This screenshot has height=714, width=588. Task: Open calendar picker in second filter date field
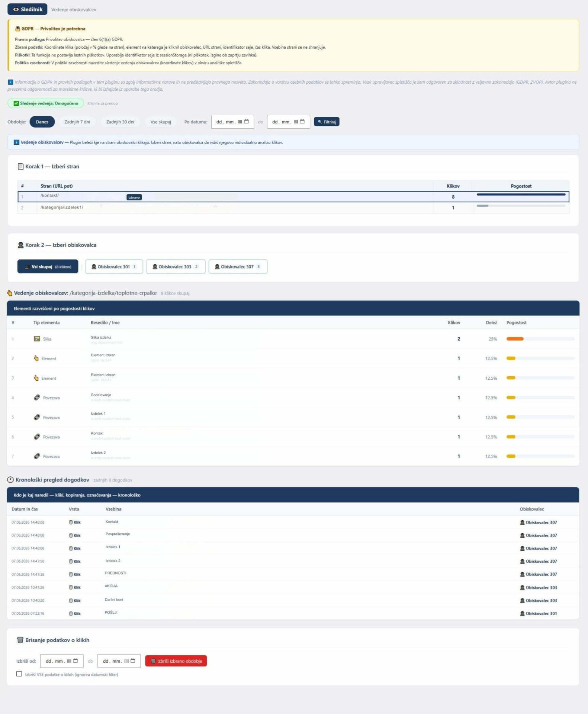coord(302,122)
